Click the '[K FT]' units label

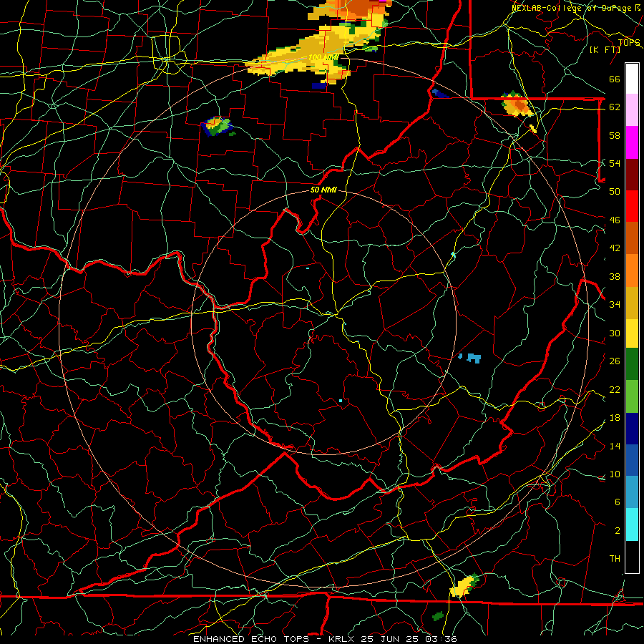click(x=605, y=49)
